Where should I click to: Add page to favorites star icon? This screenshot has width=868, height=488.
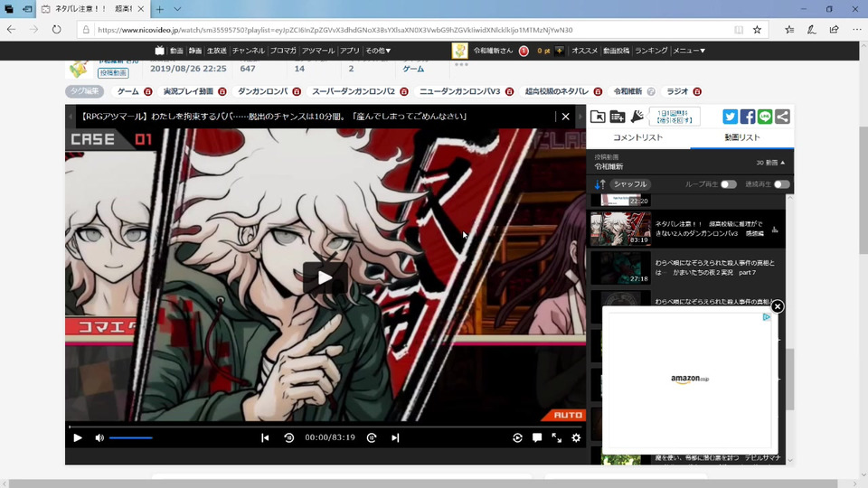coord(757,29)
